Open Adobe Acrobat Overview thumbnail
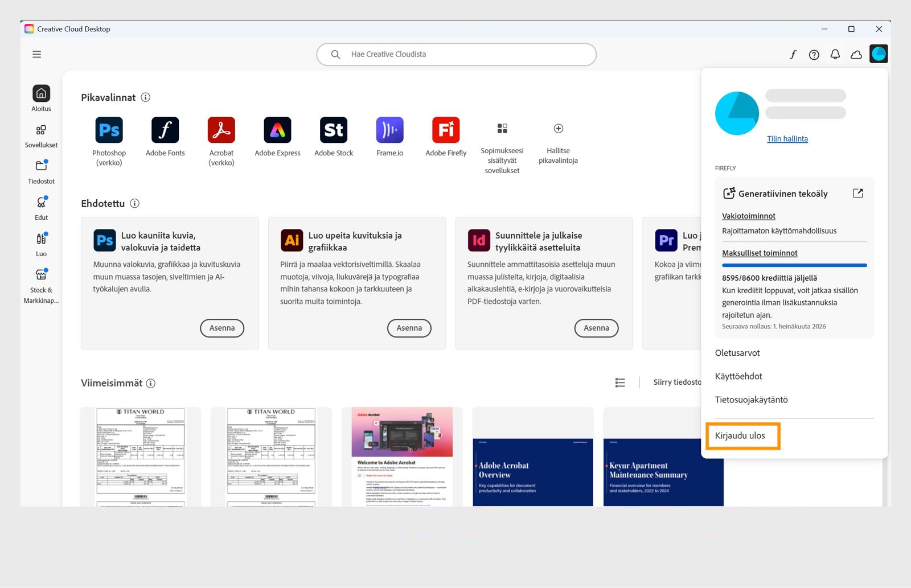Viewport: 911px width, 588px height. coord(533,457)
